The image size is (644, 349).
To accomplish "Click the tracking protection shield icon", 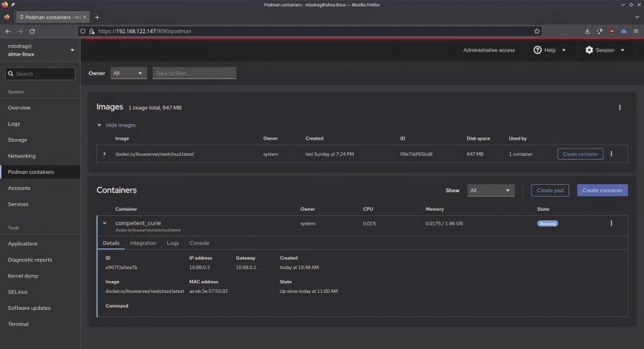I will 83,31.
